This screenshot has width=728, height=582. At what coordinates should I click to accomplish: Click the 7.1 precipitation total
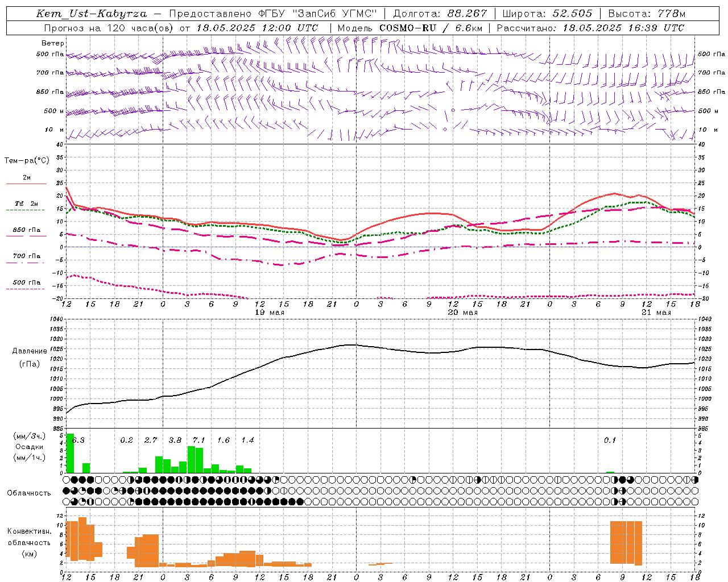pos(199,440)
